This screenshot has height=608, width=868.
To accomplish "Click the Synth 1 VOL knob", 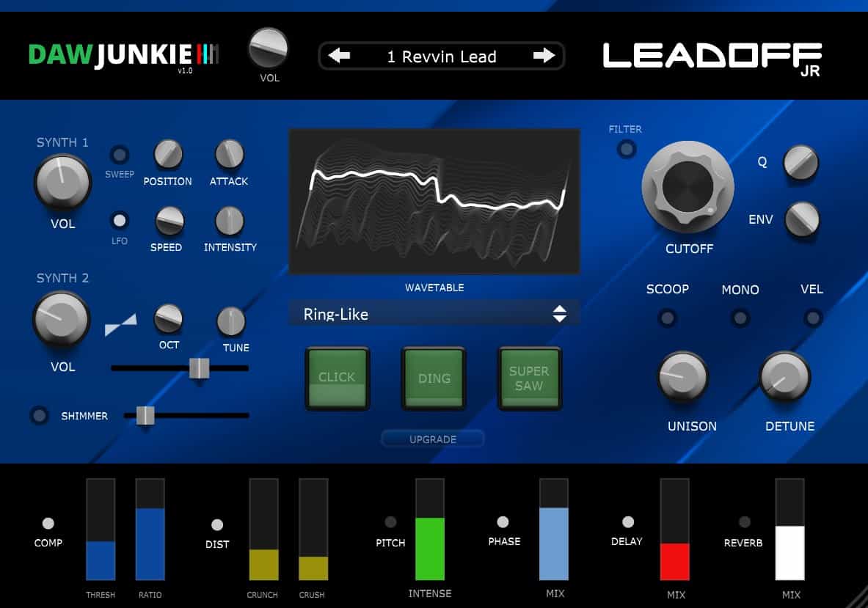I will click(x=62, y=182).
